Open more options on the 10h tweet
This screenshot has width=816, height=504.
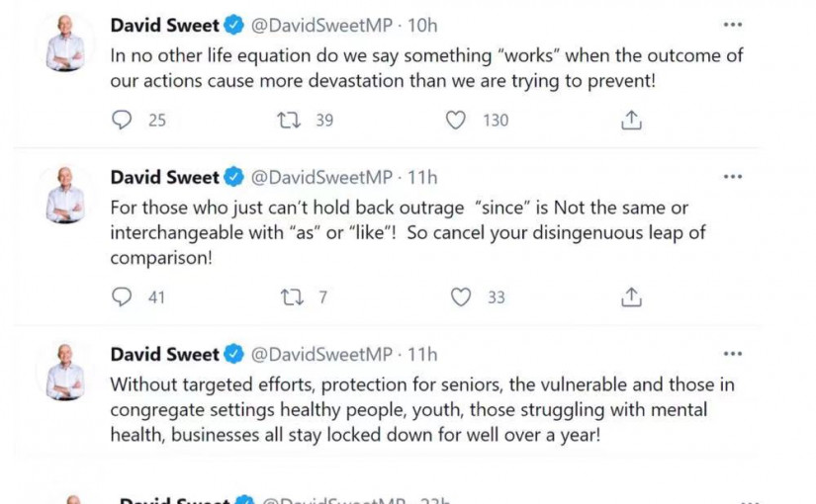(x=732, y=25)
